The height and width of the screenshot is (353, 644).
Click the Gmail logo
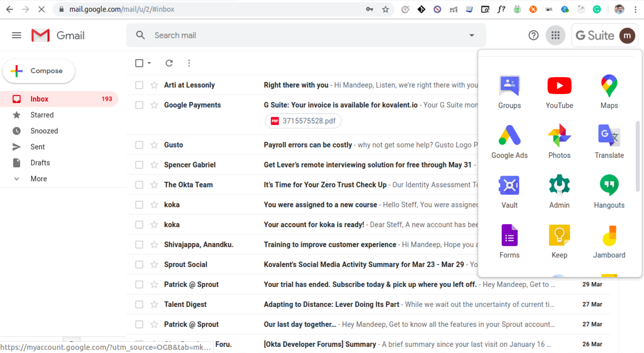pos(58,35)
